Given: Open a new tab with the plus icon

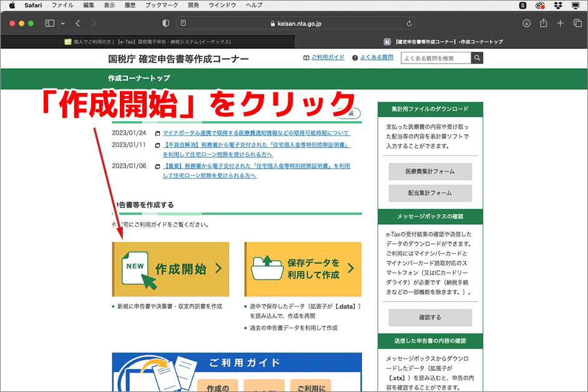Looking at the screenshot, I should [559, 22].
